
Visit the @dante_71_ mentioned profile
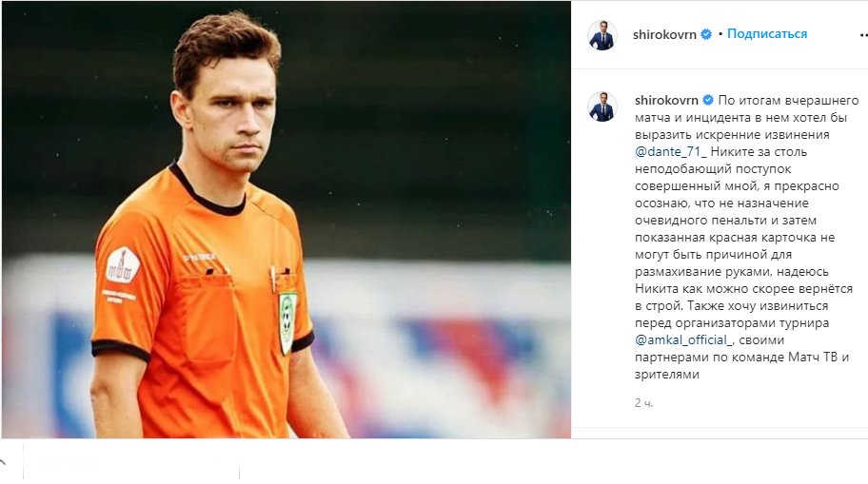click(670, 151)
